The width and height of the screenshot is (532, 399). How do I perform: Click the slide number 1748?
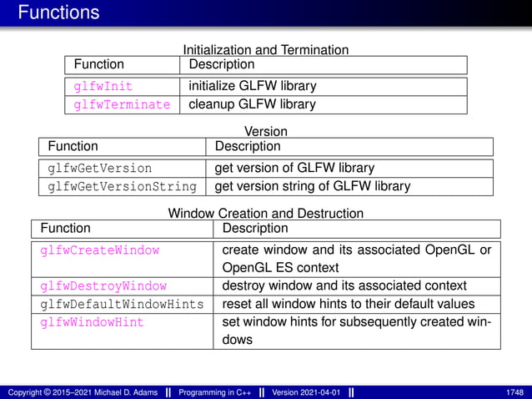coord(515,392)
